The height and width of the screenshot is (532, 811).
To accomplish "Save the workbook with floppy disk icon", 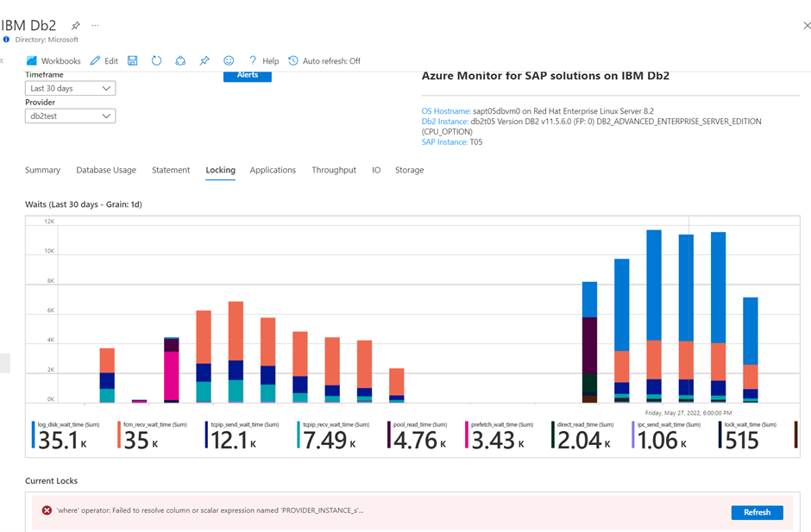I will 132,61.
